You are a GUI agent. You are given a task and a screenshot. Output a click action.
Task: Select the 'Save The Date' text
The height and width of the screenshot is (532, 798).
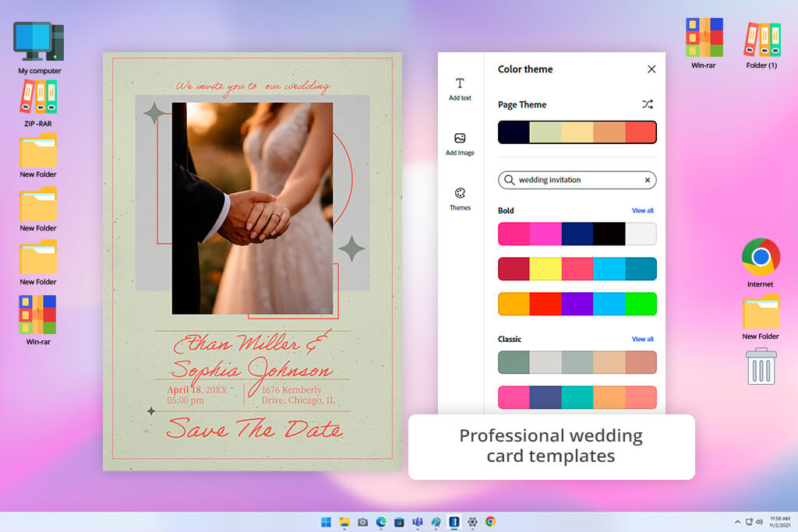[x=255, y=428]
